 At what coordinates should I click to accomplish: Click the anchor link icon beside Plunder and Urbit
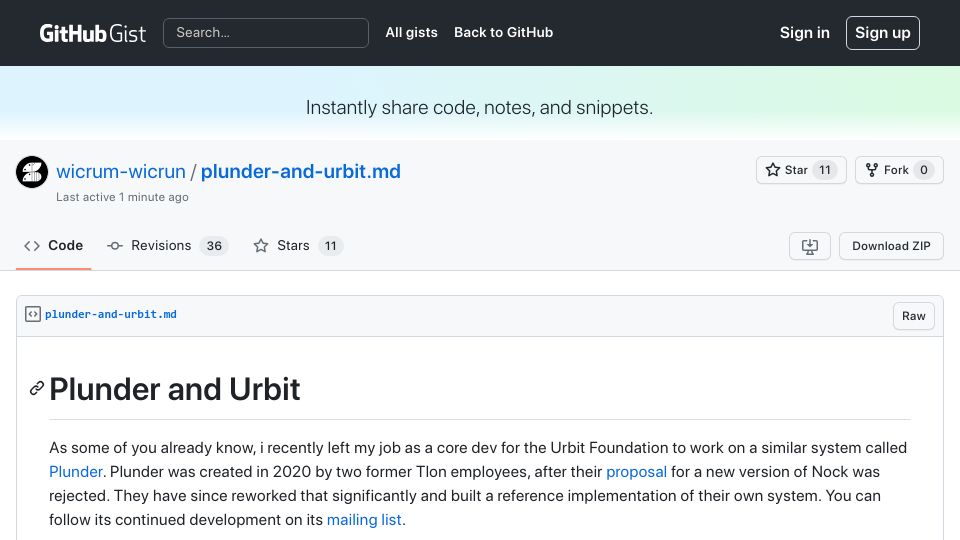37,388
